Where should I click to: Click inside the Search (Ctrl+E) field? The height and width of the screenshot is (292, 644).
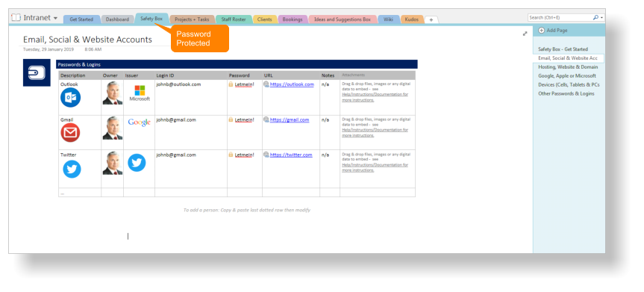pyautogui.click(x=560, y=18)
